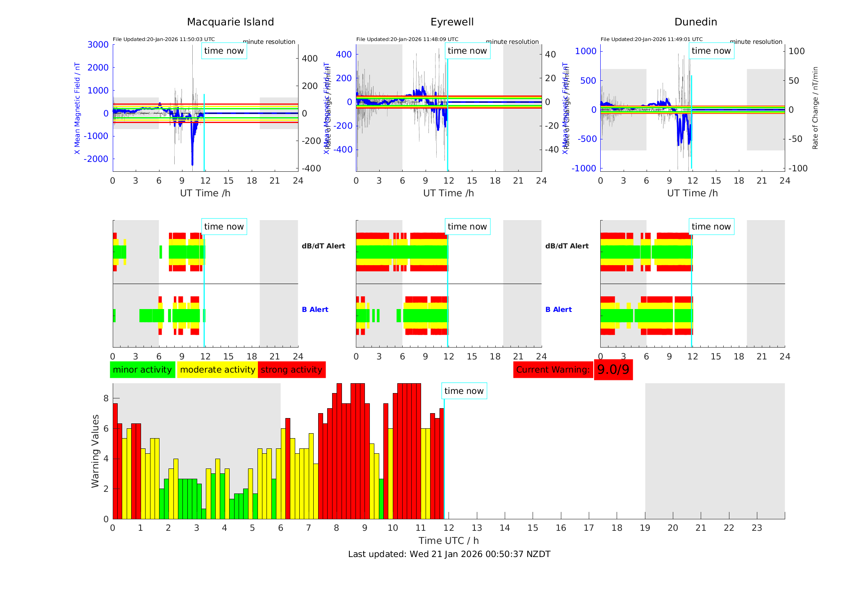This screenshot has width=868, height=589.
Task: Click time now label in Eyrewell magnetic plot
Action: coord(467,51)
